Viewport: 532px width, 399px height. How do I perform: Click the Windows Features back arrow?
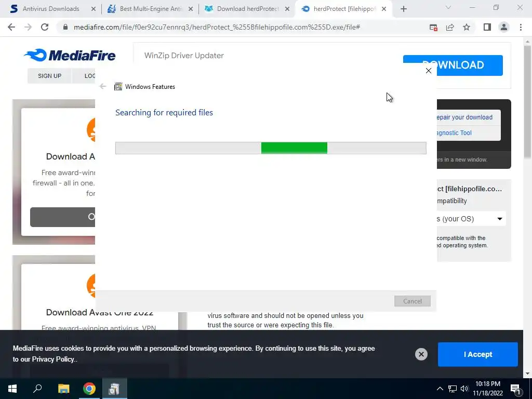click(x=103, y=87)
